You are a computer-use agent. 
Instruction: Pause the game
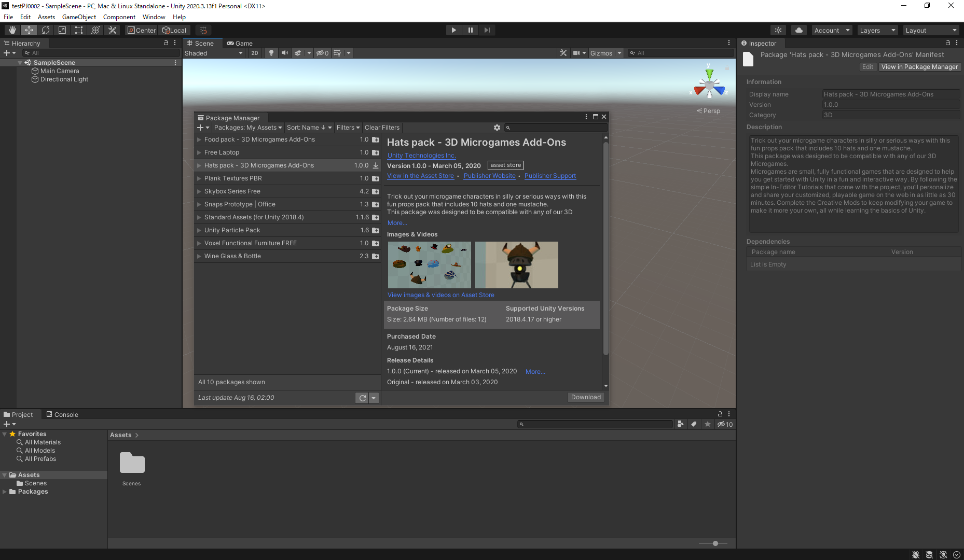(x=471, y=30)
